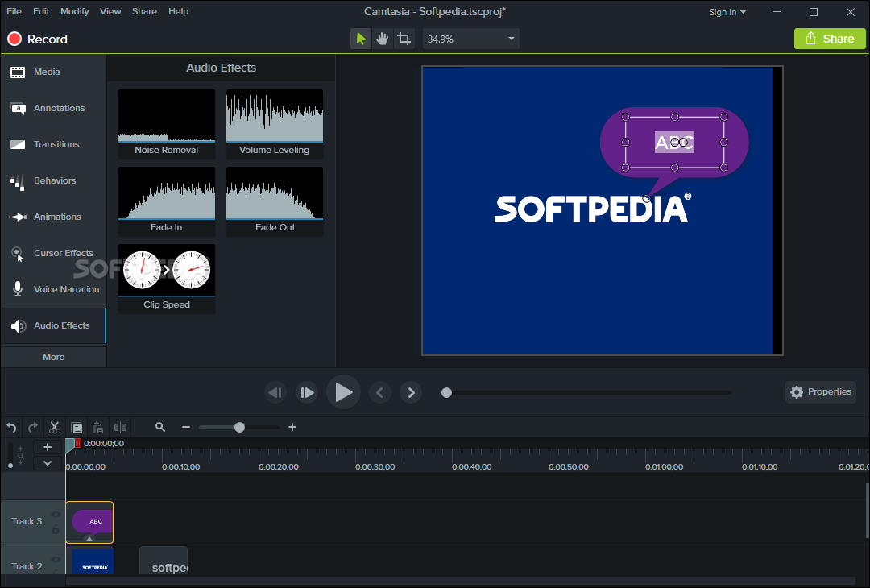Open the Sign In dropdown

click(727, 11)
